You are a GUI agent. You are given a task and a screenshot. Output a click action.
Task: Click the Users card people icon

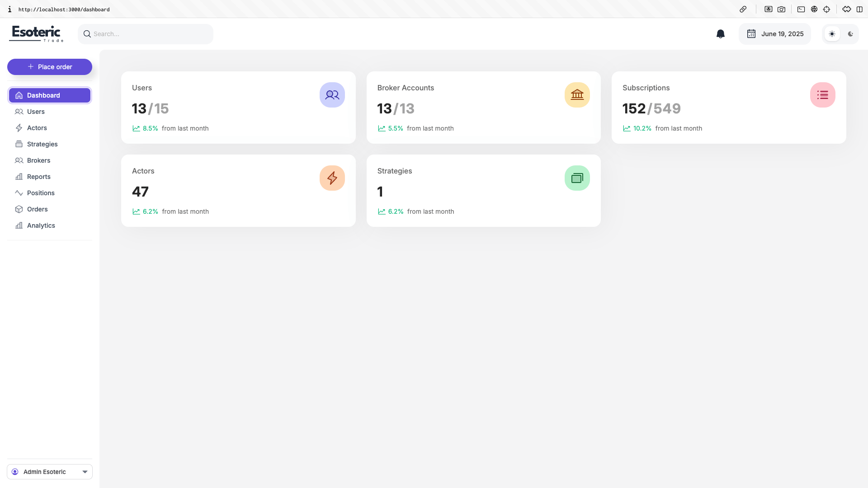click(x=332, y=95)
